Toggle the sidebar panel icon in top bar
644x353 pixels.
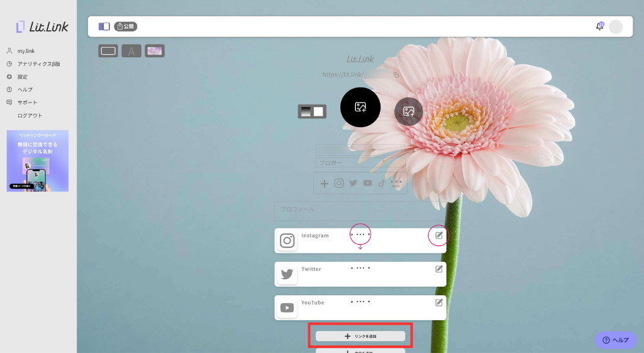point(104,26)
